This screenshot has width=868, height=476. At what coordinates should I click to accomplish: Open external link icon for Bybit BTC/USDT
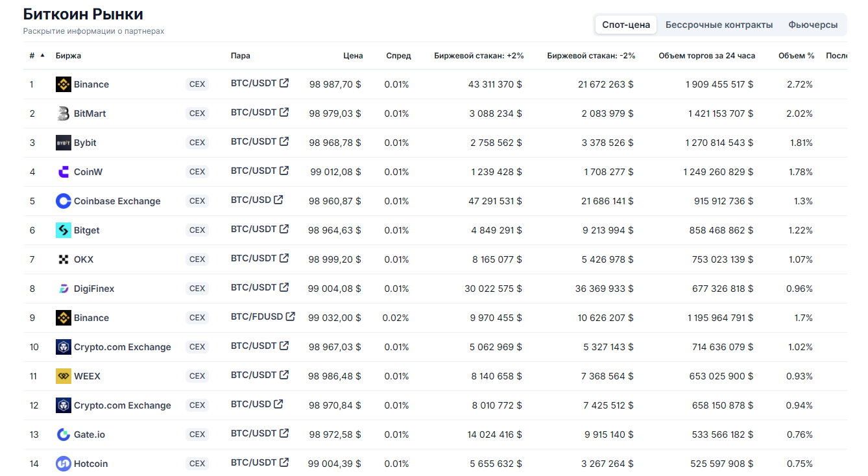point(284,141)
